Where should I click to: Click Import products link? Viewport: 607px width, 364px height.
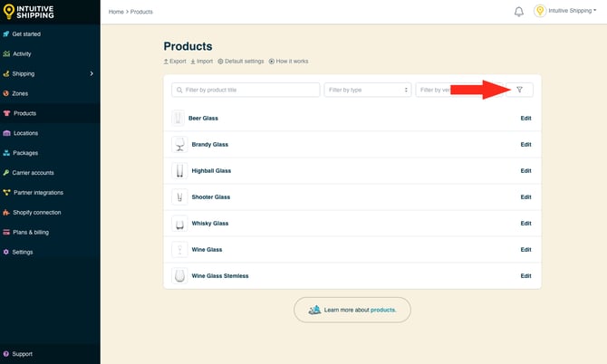pos(202,62)
